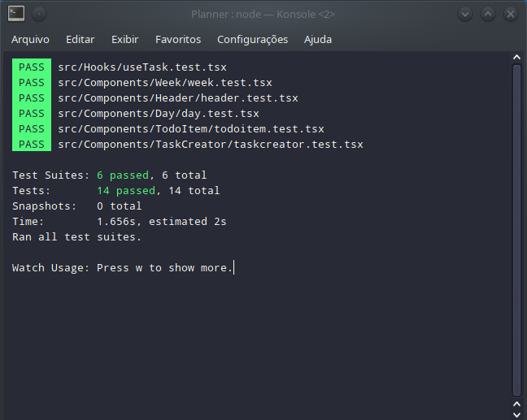Click the PASS badge beside taskcreator.test.tsx
This screenshot has width=527, height=420.
[x=32, y=145]
